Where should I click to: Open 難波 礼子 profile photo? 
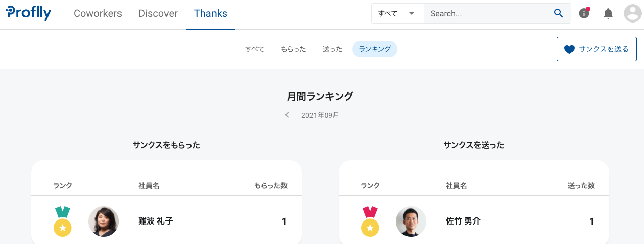point(104,221)
